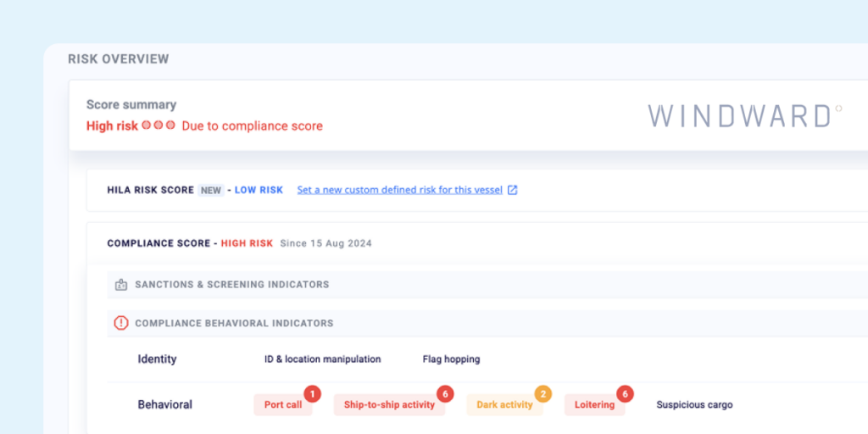This screenshot has height=434, width=868.
Task: Click the Flag hopping label
Action: (451, 359)
